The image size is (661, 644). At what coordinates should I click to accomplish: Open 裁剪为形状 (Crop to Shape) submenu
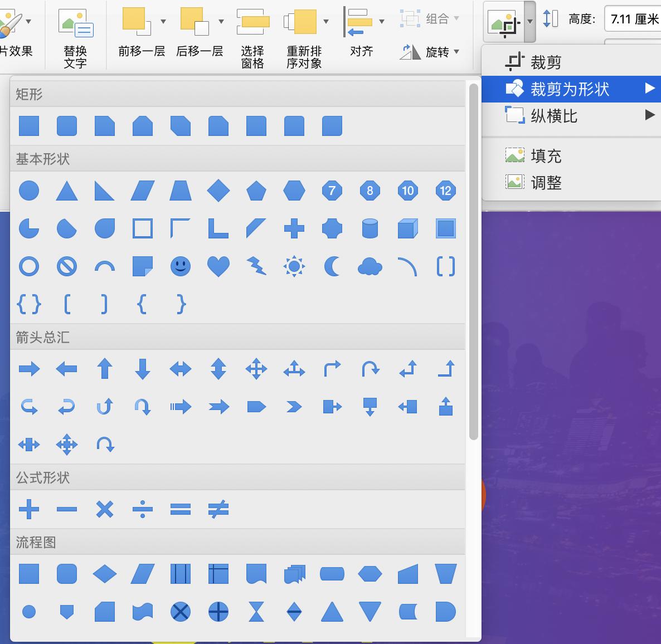(x=571, y=89)
